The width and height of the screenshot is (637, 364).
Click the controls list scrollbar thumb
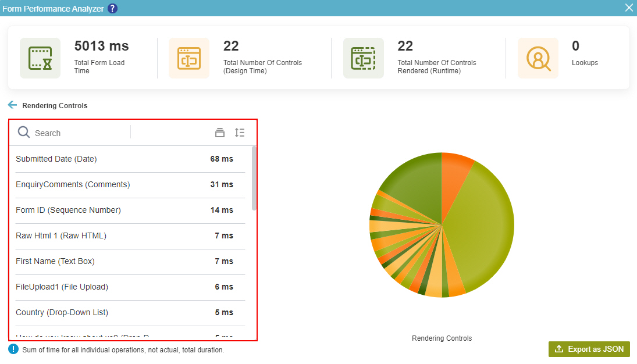(x=254, y=179)
